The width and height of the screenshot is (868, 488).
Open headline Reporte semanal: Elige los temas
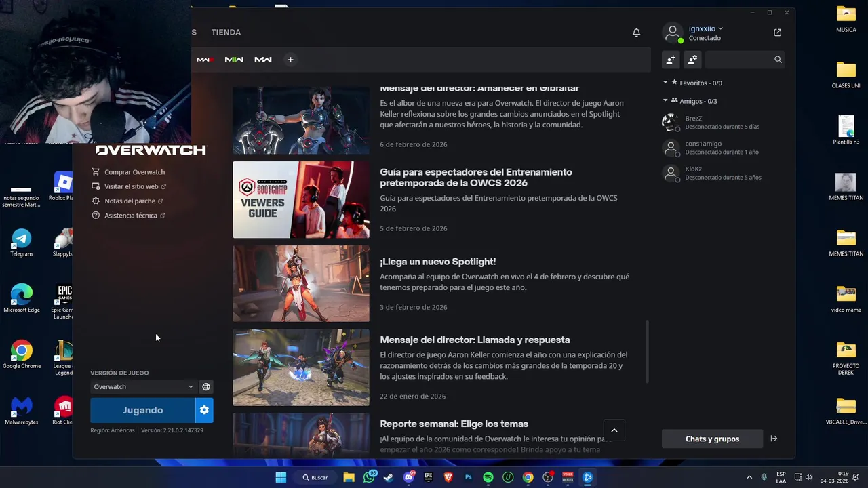[454, 424]
